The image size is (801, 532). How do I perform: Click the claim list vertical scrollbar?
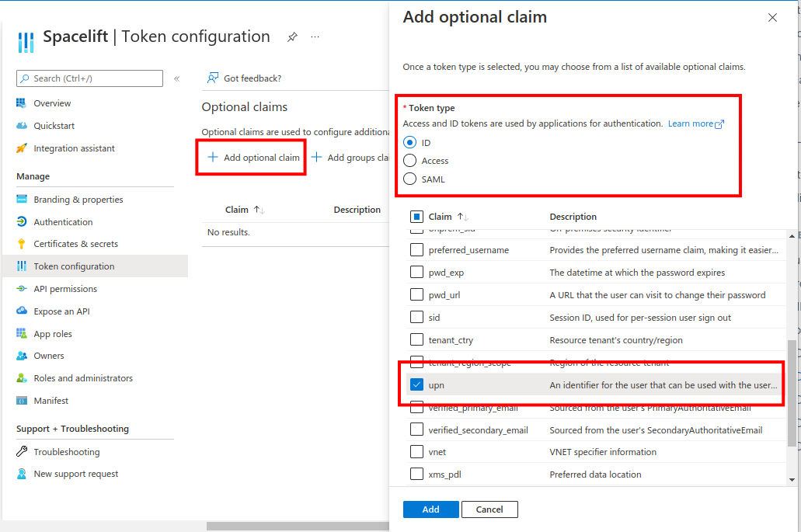[792, 392]
